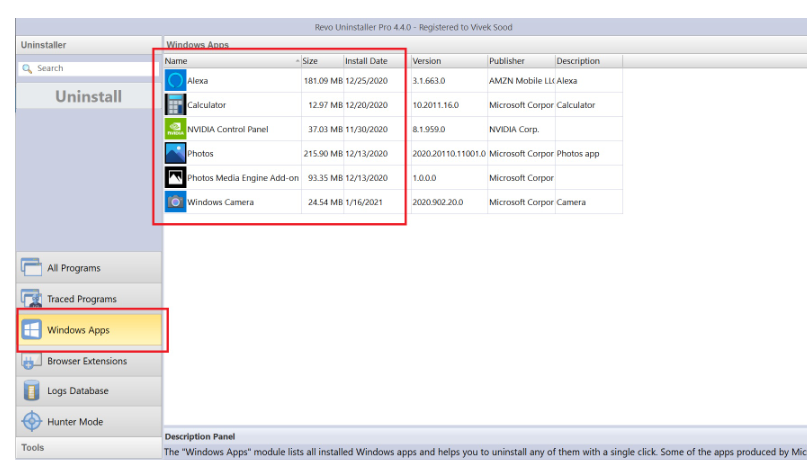Viewport: 807px width, 460px height.
Task: Click the Calculator app icon
Action: pyautogui.click(x=175, y=105)
